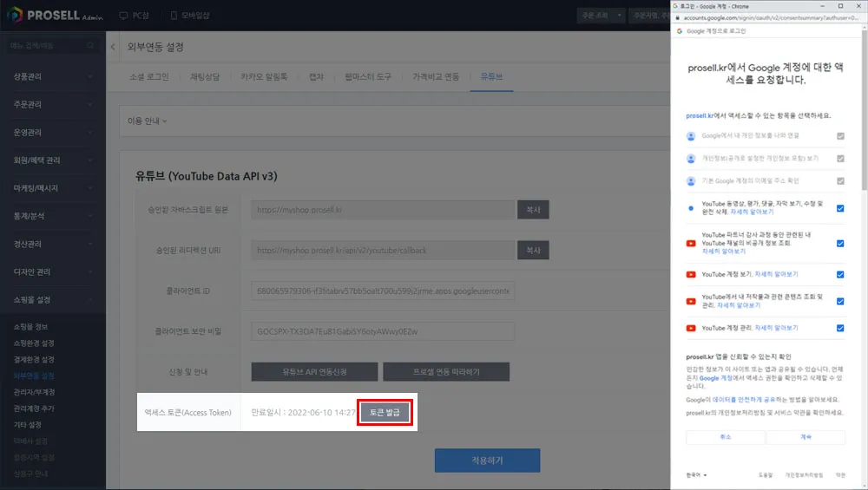Viewport: 868px width, 490px height.
Task: Open 관리자/부계정 sidebar submenu item
Action: 34,392
